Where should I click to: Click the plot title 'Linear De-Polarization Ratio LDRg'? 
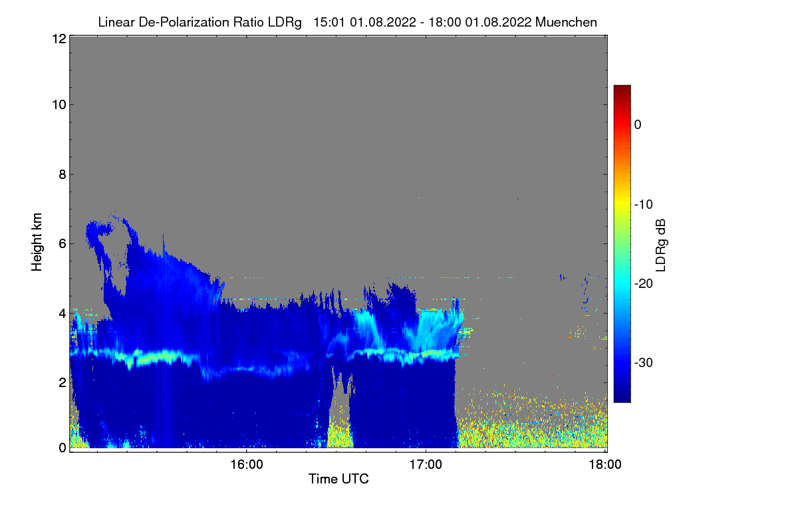199,22
